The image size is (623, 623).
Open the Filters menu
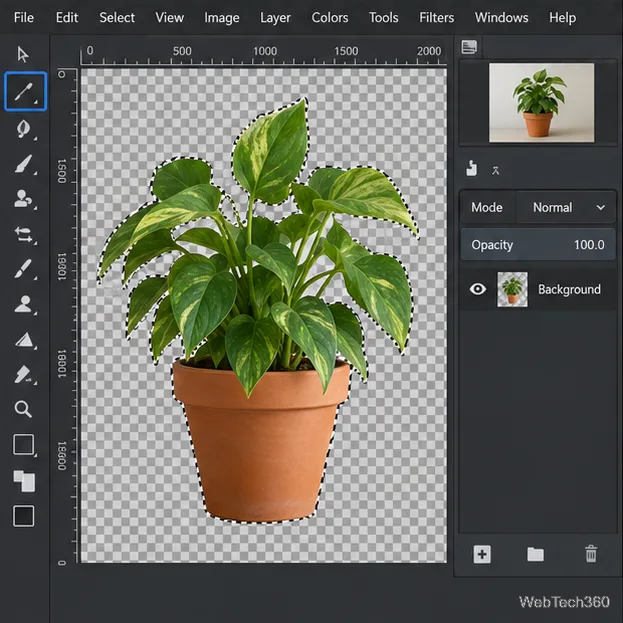(437, 17)
